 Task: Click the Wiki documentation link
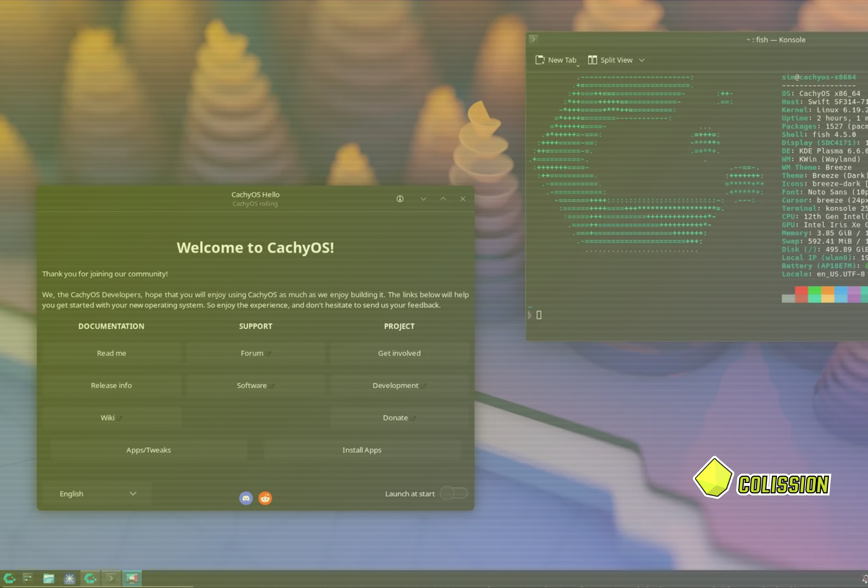[x=111, y=417]
